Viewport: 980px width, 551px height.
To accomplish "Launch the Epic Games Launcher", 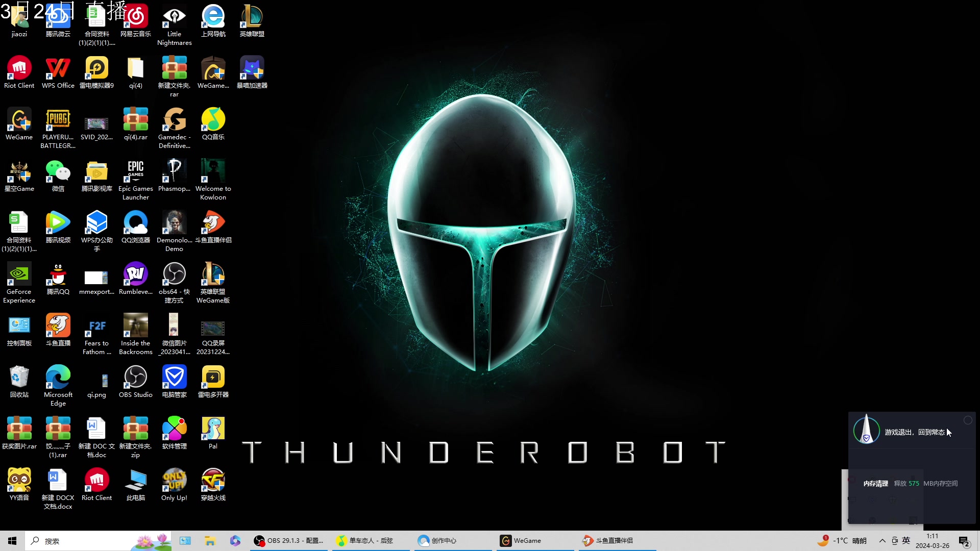I will click(x=136, y=180).
